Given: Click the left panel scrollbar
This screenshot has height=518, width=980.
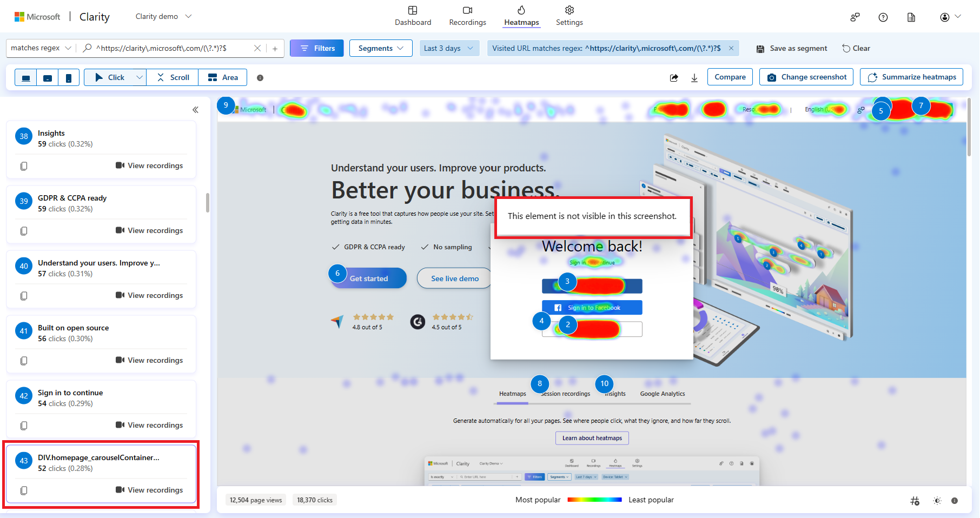Looking at the screenshot, I should pyautogui.click(x=208, y=203).
